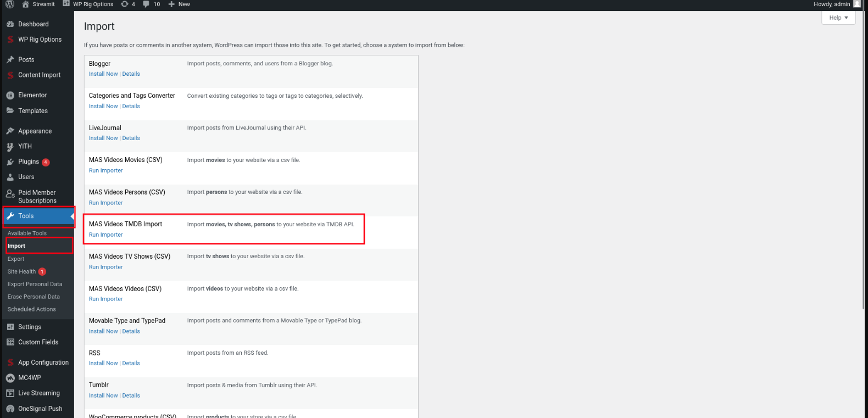Viewport: 868px width, 418px height.
Task: Click the Plugins update count badge
Action: click(x=46, y=162)
